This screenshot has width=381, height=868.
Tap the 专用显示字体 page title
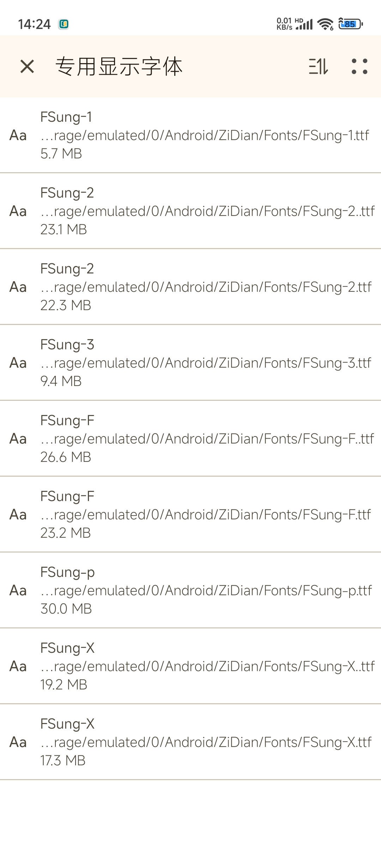pos(119,66)
